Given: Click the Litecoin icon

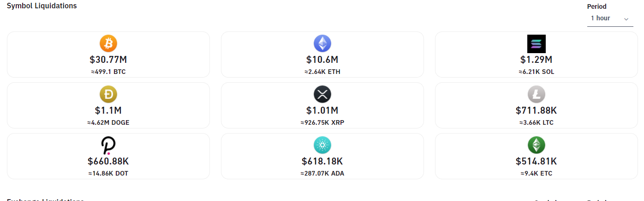Looking at the screenshot, I should (536, 95).
